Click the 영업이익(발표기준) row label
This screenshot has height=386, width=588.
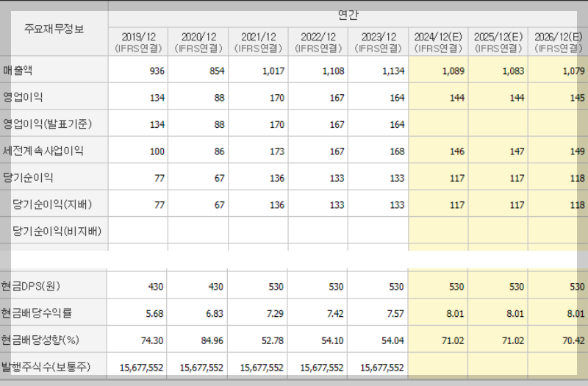tap(47, 124)
